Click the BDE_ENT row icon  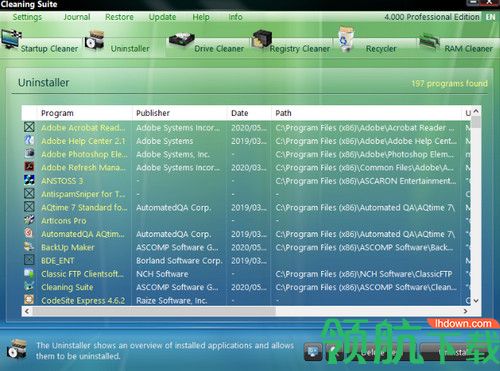29,260
